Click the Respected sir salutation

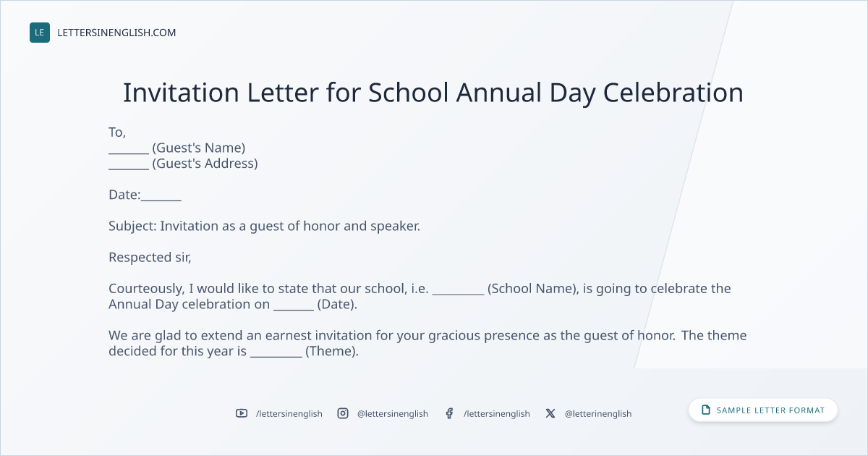tap(150, 257)
